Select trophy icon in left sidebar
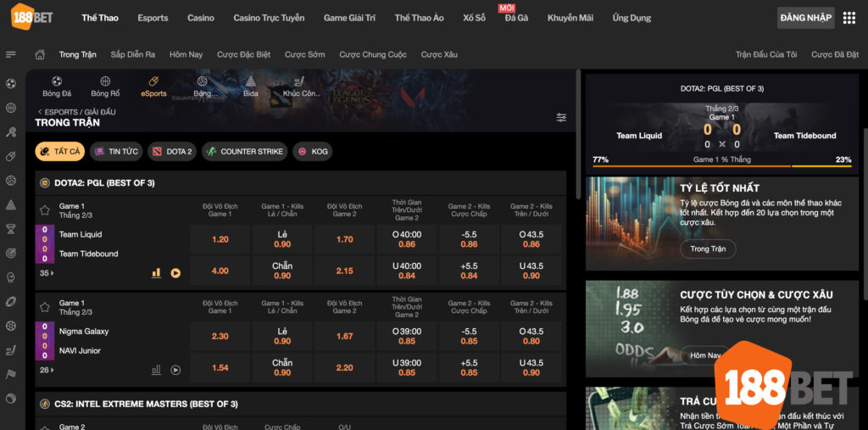 pyautogui.click(x=10, y=229)
